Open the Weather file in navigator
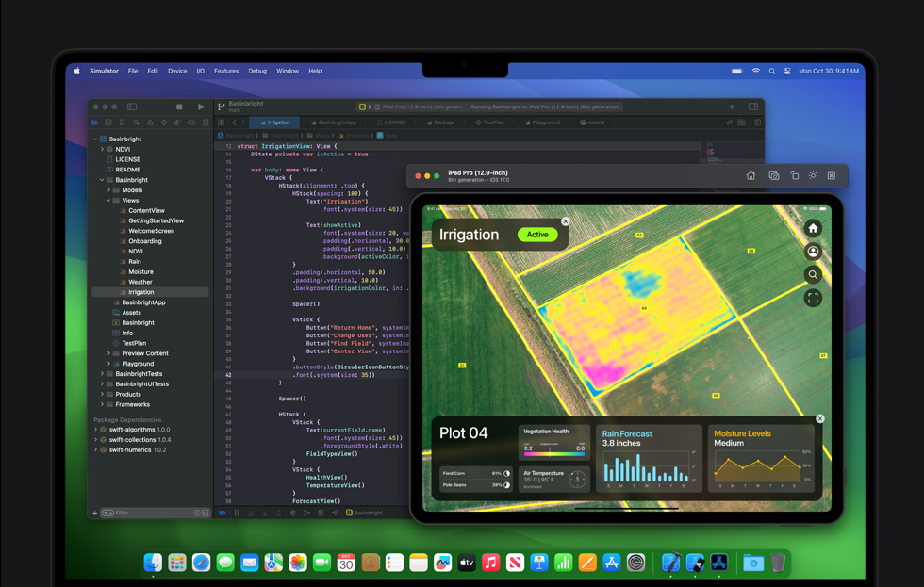This screenshot has height=587, width=924. (140, 282)
